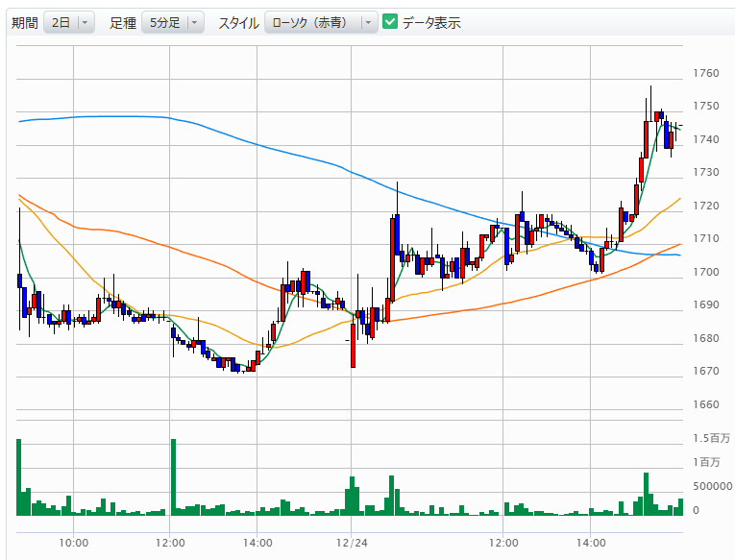
Task: Click the 1.5百万 volume axis label
Action: [x=710, y=438]
